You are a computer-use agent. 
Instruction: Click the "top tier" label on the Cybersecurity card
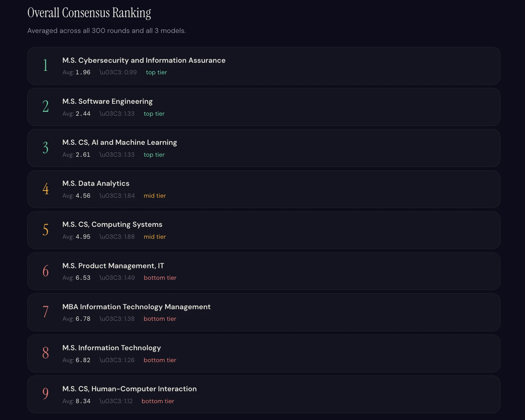156,72
